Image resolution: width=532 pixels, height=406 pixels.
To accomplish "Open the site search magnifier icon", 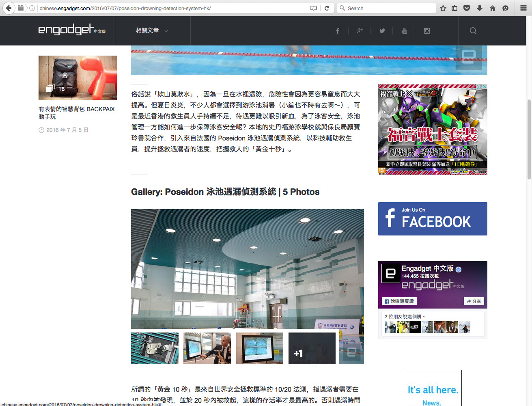I will coord(473,31).
